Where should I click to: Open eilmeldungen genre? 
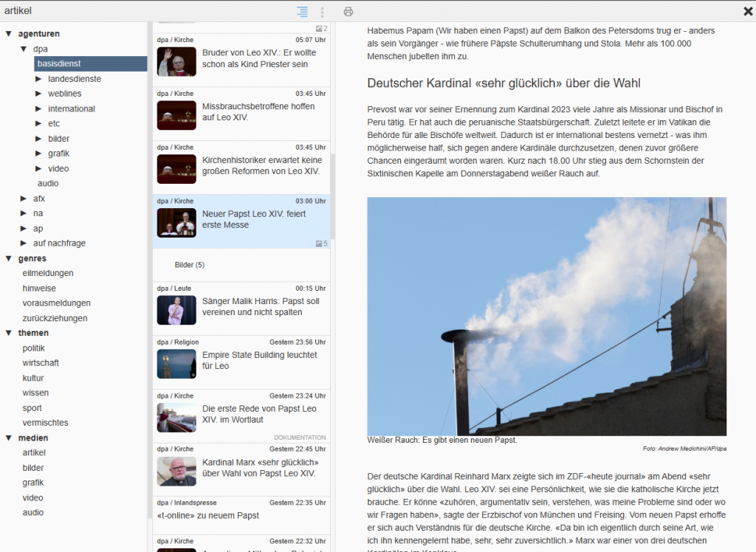tap(48, 273)
